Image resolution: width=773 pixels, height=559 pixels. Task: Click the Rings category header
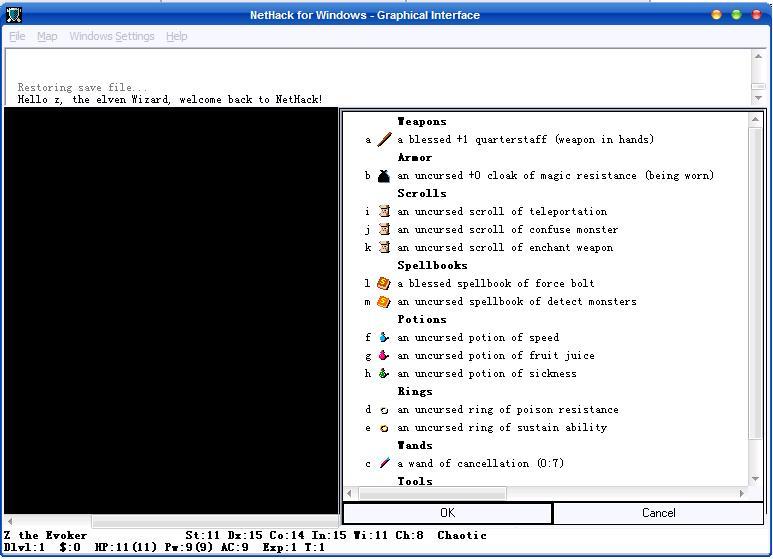[415, 391]
